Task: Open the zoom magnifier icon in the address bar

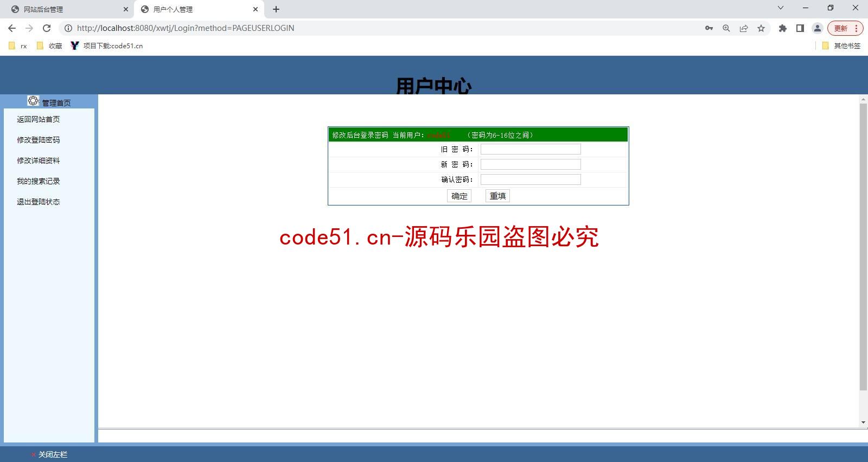Action: pyautogui.click(x=726, y=28)
